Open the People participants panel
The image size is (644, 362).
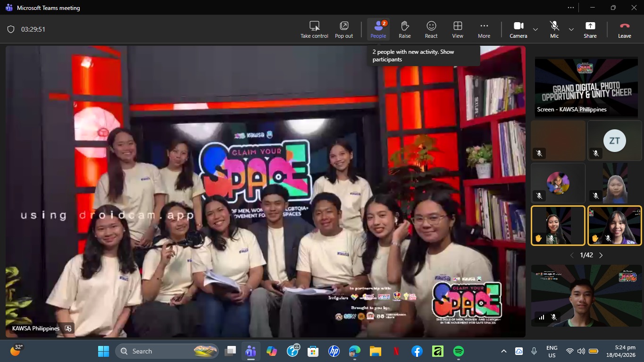click(x=378, y=29)
